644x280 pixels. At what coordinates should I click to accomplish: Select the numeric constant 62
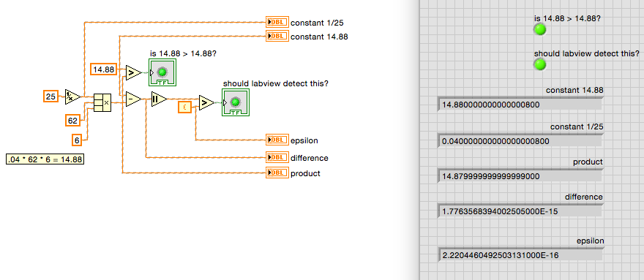(72, 121)
